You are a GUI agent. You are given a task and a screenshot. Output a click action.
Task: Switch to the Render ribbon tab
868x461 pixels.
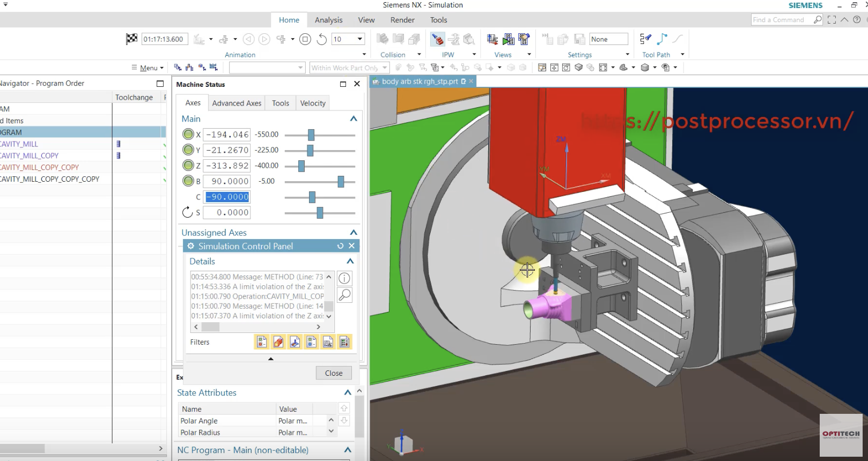[402, 20]
